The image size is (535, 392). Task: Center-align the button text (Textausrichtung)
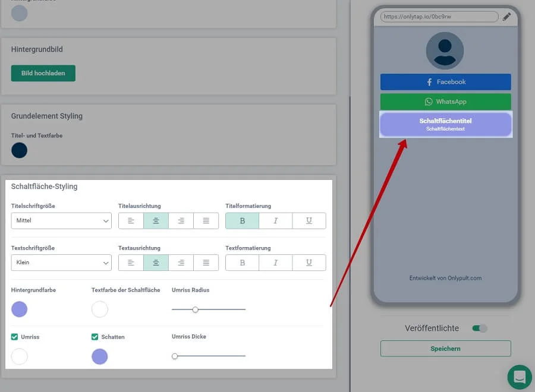tap(156, 263)
